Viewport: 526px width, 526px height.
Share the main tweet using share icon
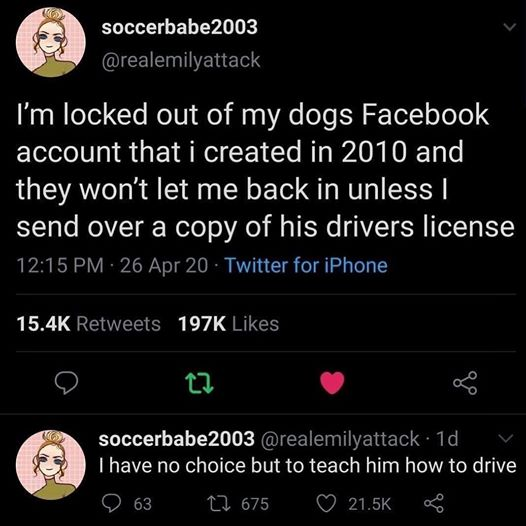click(465, 383)
